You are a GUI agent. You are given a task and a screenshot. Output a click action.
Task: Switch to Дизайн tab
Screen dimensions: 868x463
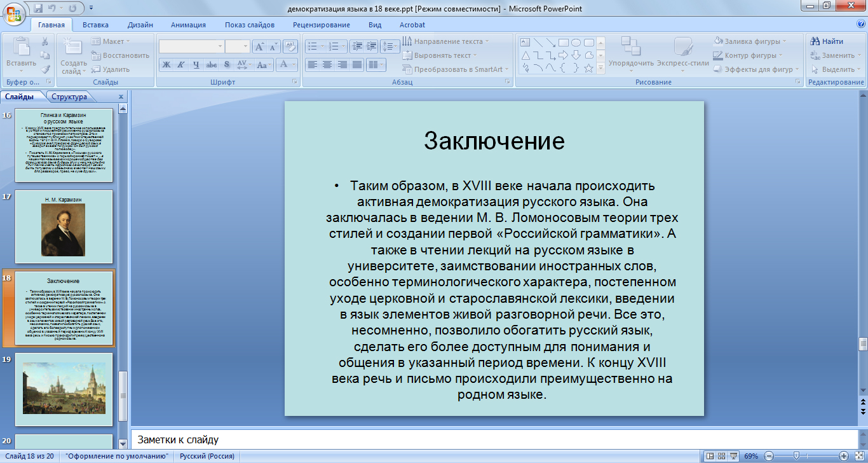[x=140, y=25]
